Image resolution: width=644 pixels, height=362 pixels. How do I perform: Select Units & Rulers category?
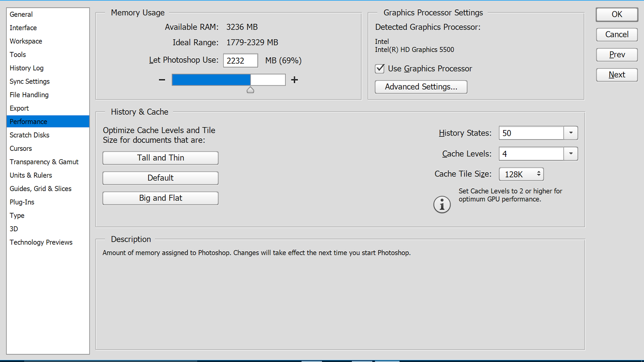pos(48,175)
